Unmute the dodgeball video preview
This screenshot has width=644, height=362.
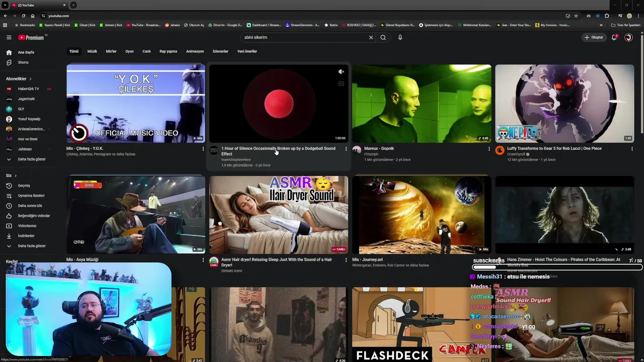pos(341,72)
